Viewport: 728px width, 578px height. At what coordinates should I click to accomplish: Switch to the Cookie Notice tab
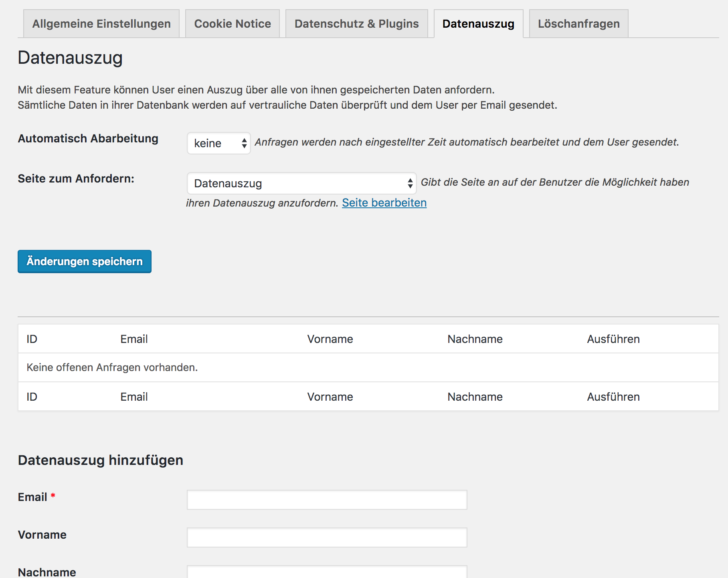pyautogui.click(x=233, y=24)
